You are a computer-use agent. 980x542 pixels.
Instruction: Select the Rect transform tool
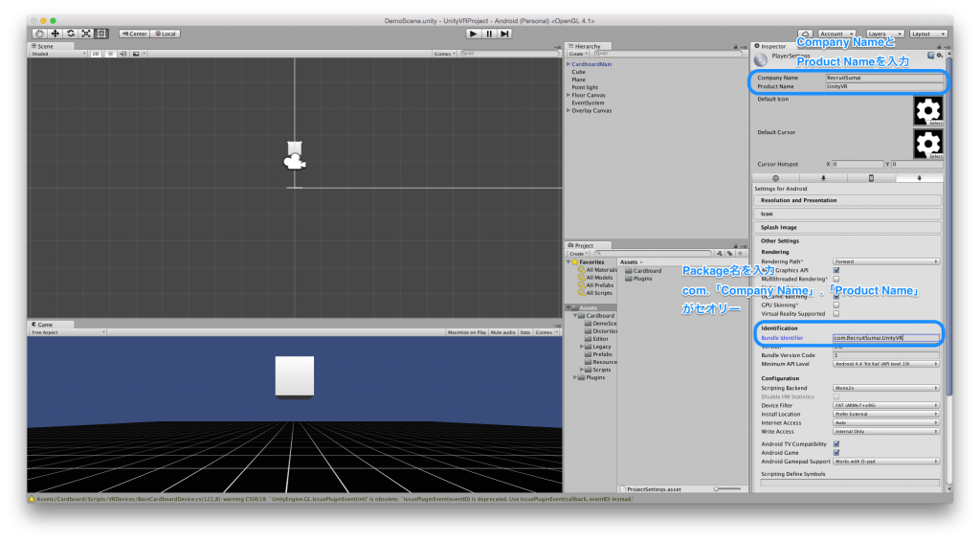pos(101,34)
